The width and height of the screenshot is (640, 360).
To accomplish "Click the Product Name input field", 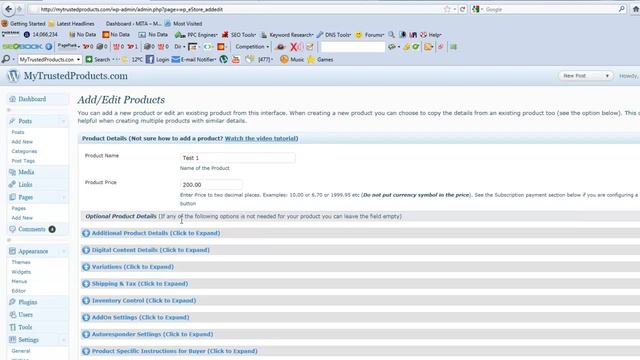I will pyautogui.click(x=238, y=158).
